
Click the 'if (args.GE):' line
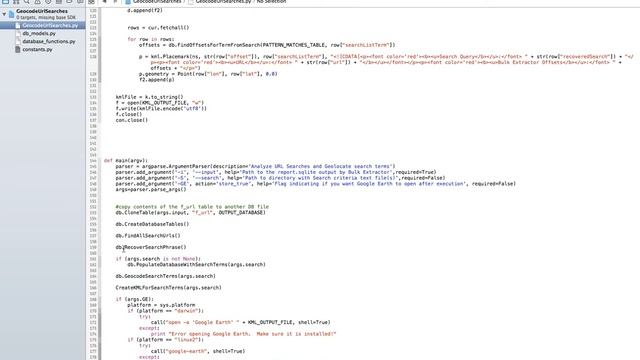pyautogui.click(x=135, y=299)
